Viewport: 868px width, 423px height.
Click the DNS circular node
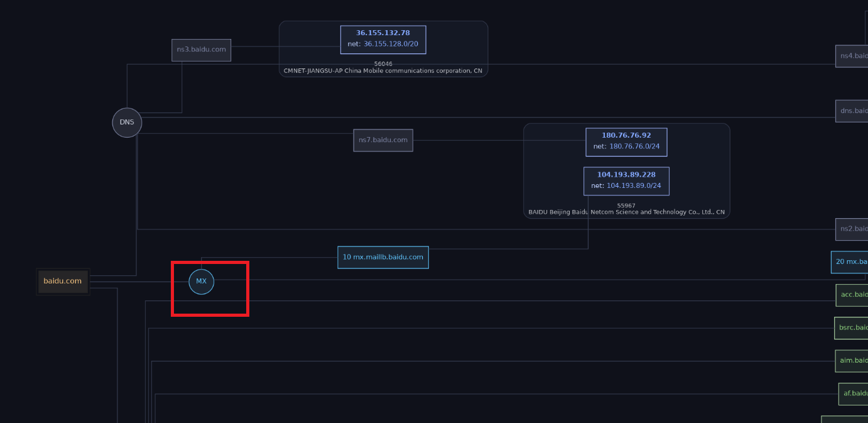[127, 123]
